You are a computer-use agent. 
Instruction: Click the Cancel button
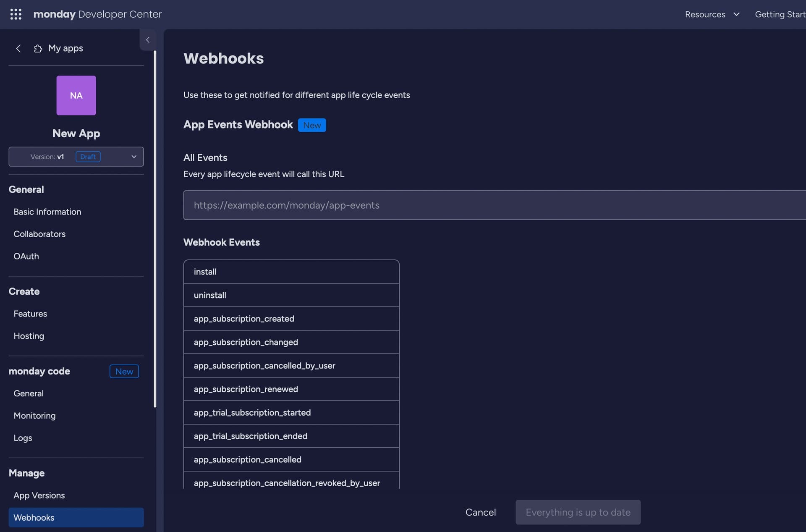click(481, 512)
